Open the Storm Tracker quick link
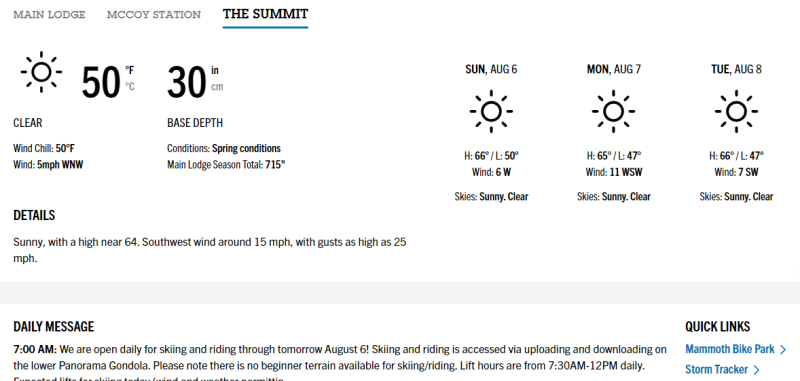The image size is (800, 381). point(716,369)
